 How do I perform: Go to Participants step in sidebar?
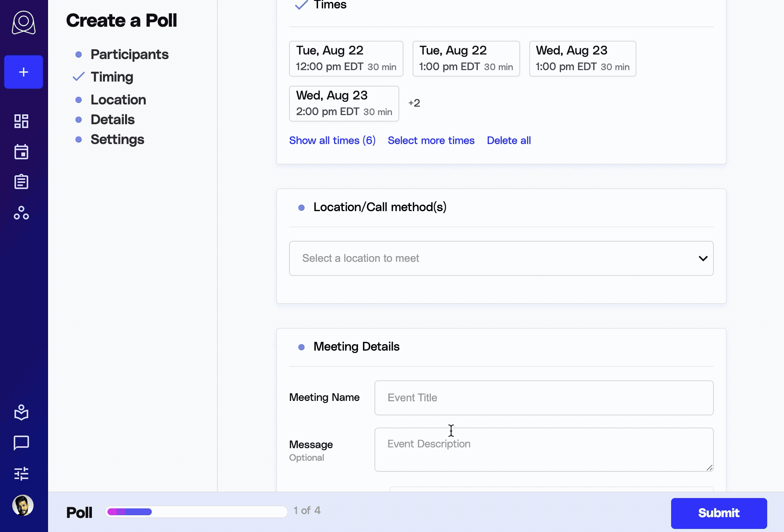(x=129, y=54)
